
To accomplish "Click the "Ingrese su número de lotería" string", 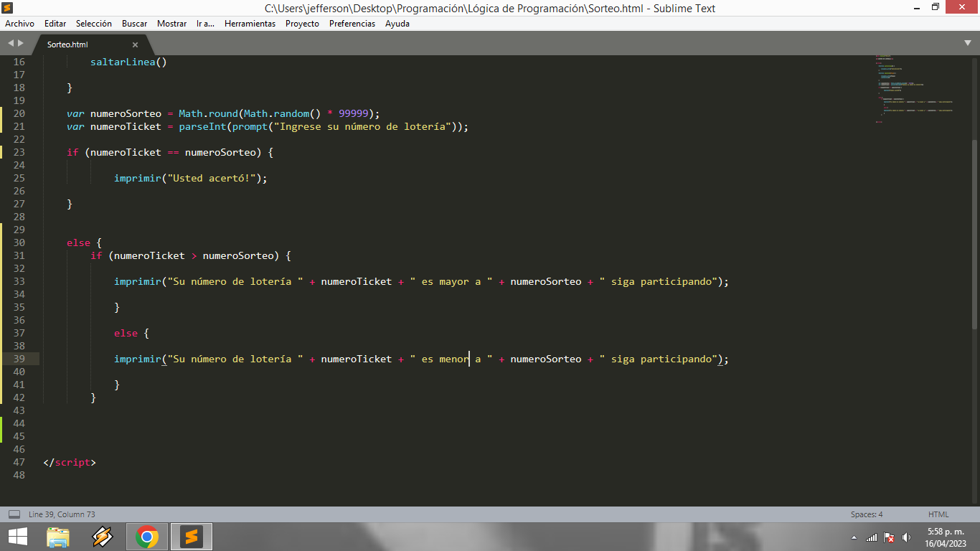I will [x=362, y=126].
